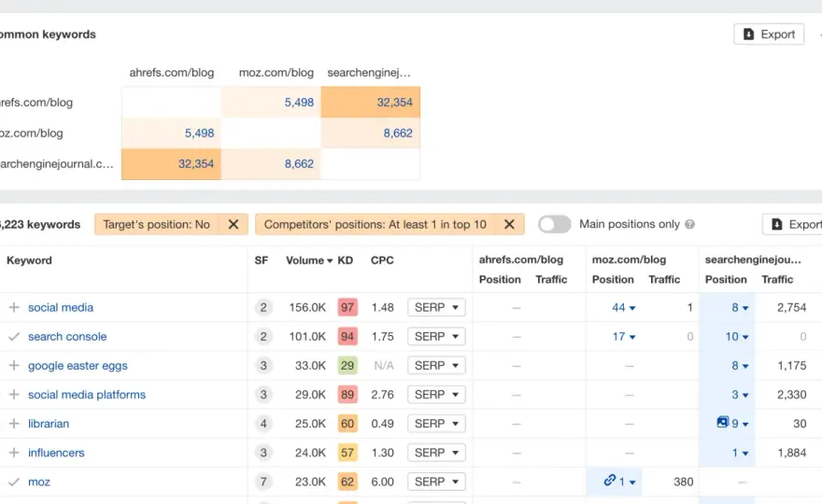Open SERP features badge 3 for influencers
Screen dimensions: 822x504
pos(263,453)
